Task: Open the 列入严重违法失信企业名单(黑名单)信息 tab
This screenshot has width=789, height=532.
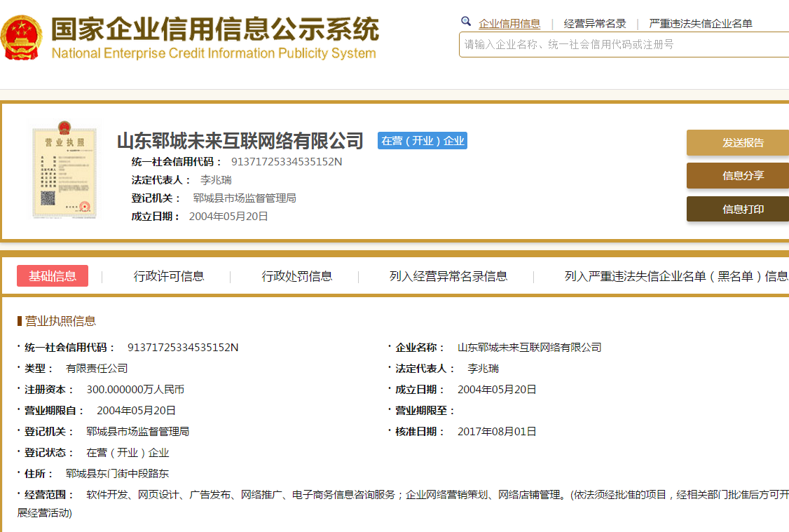Action: pyautogui.click(x=676, y=276)
